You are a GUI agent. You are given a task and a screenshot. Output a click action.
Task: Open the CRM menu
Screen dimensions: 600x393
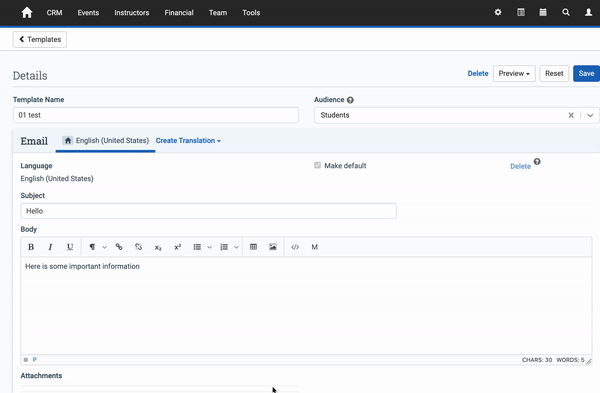pyautogui.click(x=54, y=13)
